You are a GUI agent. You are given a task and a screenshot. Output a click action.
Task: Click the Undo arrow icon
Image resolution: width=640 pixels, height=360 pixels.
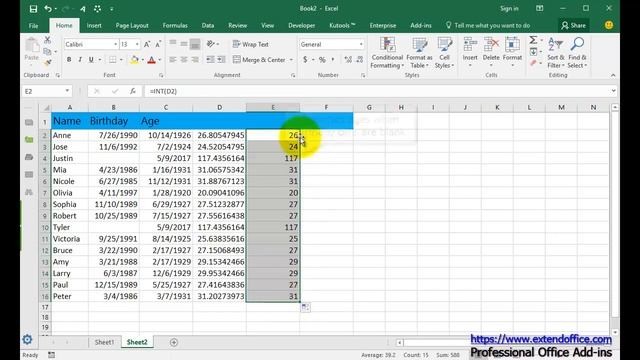pyautogui.click(x=48, y=9)
